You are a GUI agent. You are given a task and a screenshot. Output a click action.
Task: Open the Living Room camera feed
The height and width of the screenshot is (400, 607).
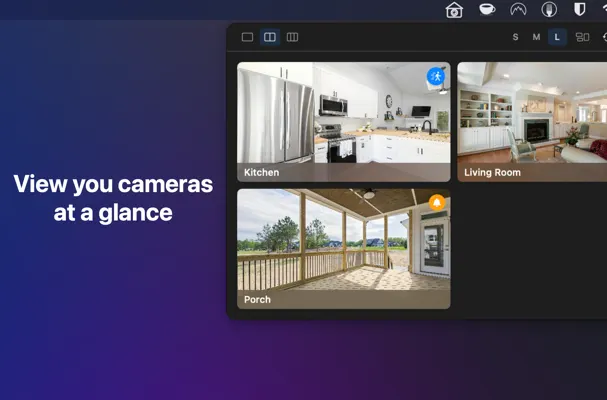tap(532, 122)
